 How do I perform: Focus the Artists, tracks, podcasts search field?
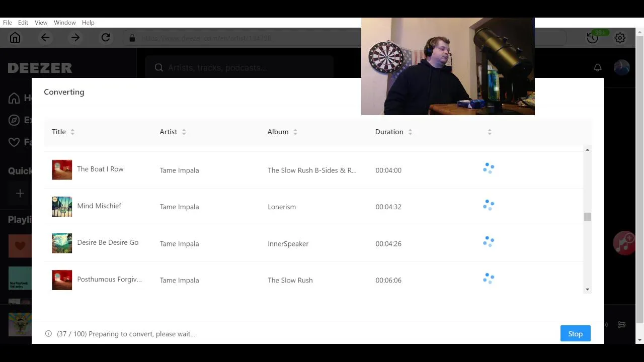pos(239,67)
